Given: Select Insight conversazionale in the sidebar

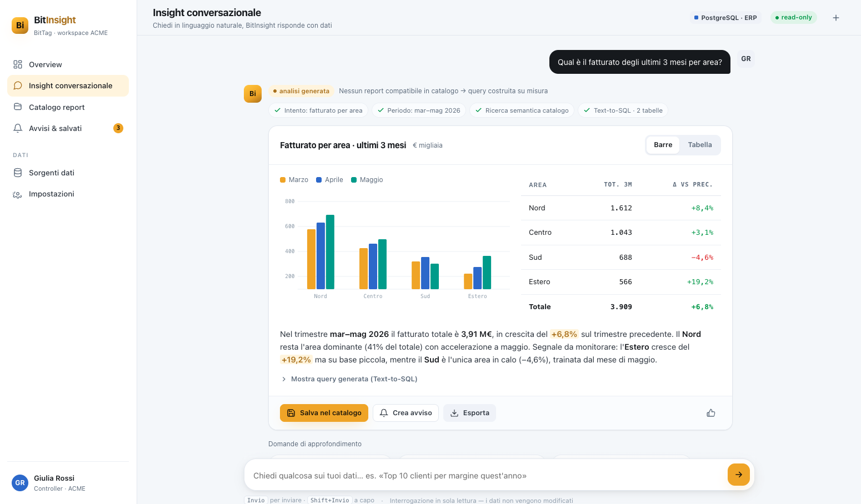Looking at the screenshot, I should pyautogui.click(x=68, y=85).
